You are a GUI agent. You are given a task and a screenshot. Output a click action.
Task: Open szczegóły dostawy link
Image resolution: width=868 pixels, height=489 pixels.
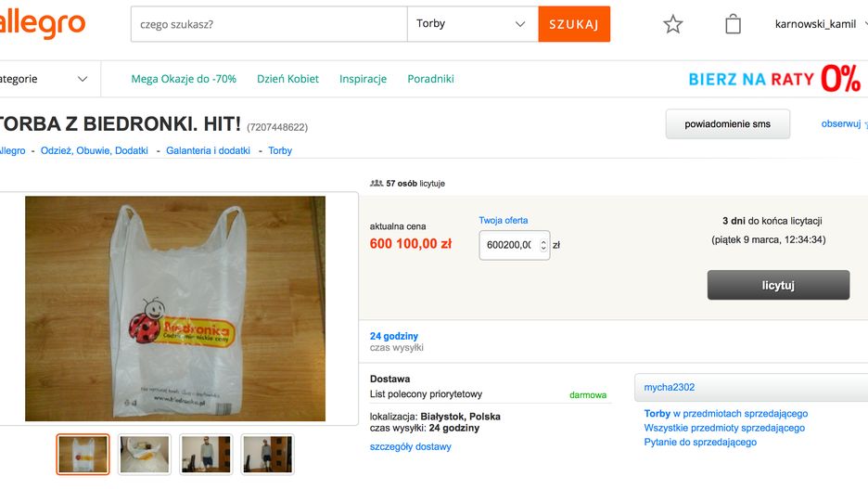(x=410, y=447)
